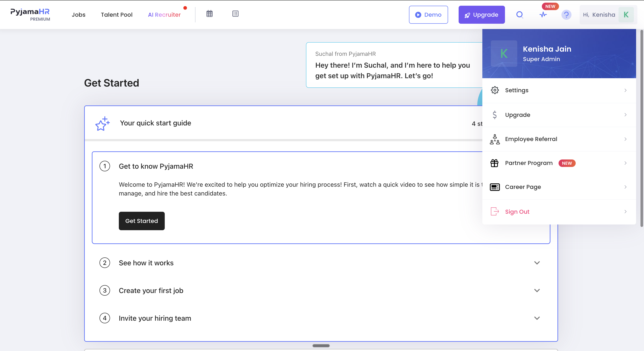Viewport: 644px width, 351px height.
Task: Switch to the Talent Pool tab
Action: pos(117,15)
